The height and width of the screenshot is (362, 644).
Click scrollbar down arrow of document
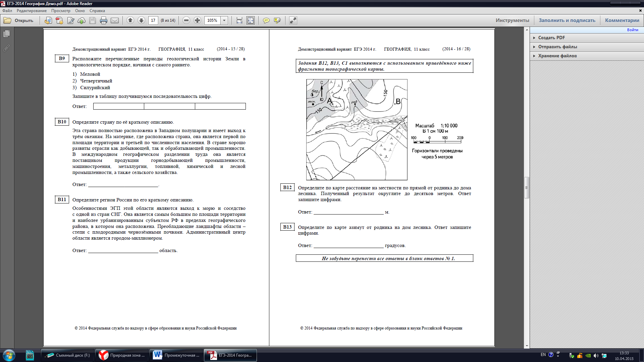(x=527, y=346)
